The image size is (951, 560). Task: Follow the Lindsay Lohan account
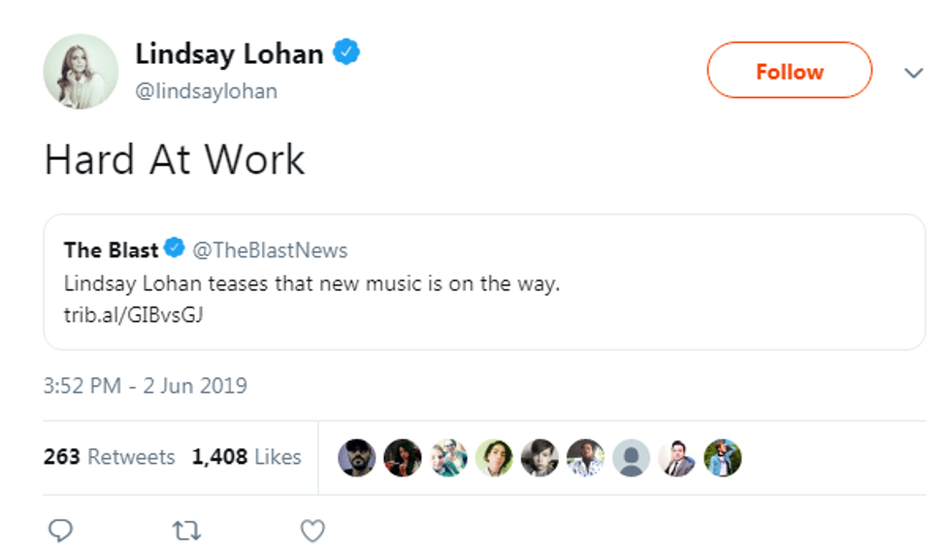click(x=789, y=71)
